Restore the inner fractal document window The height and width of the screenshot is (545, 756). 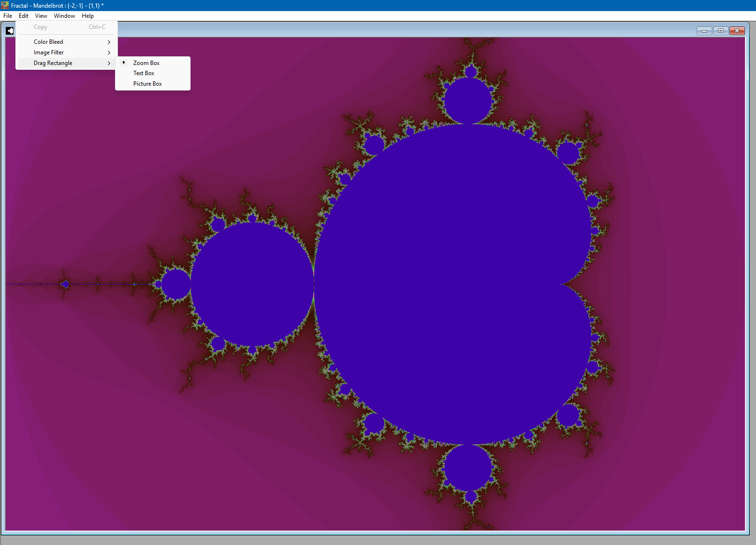point(720,31)
